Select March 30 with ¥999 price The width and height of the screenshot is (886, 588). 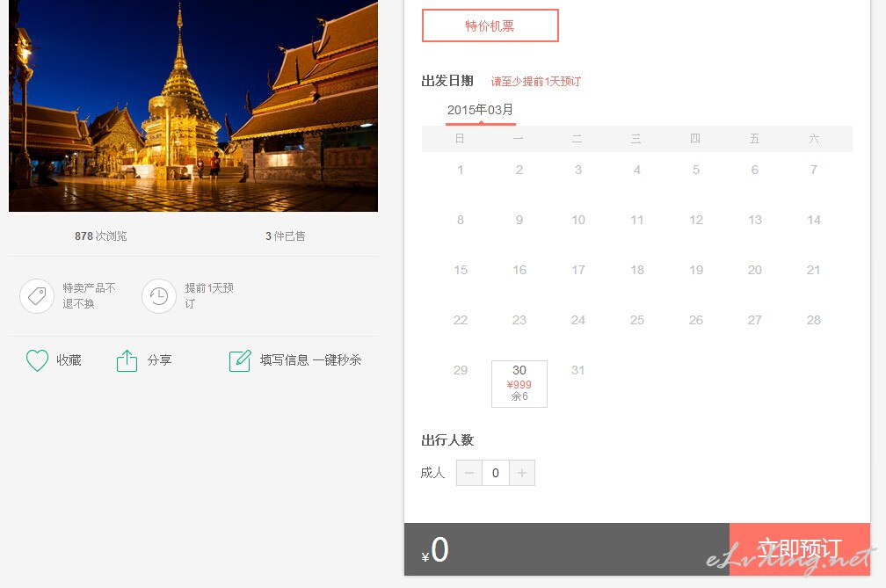(x=519, y=383)
